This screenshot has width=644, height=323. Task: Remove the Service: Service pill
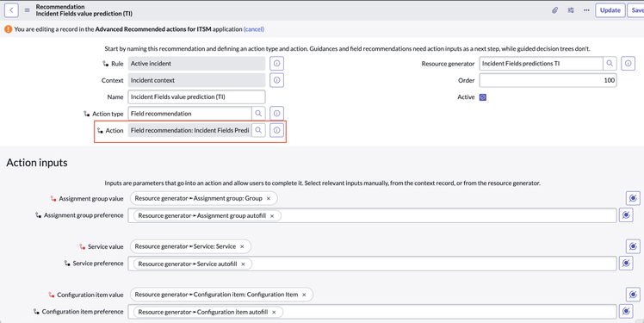click(x=242, y=246)
